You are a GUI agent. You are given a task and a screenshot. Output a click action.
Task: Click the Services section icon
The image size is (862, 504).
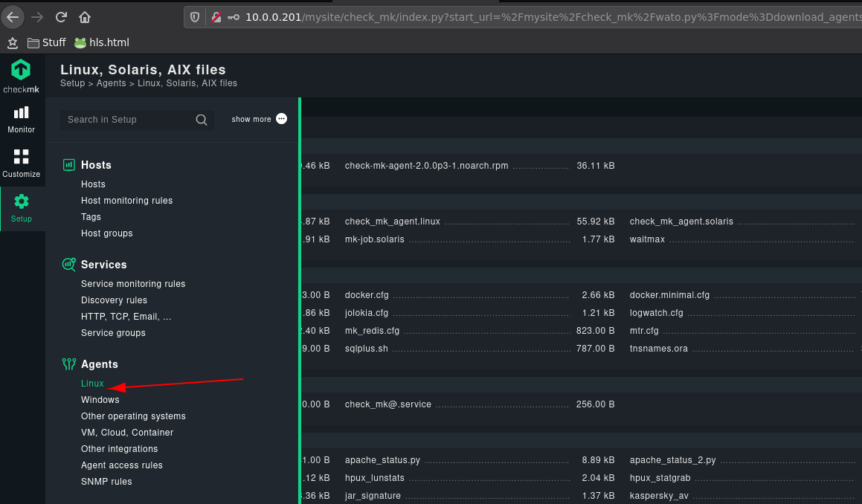[68, 265]
